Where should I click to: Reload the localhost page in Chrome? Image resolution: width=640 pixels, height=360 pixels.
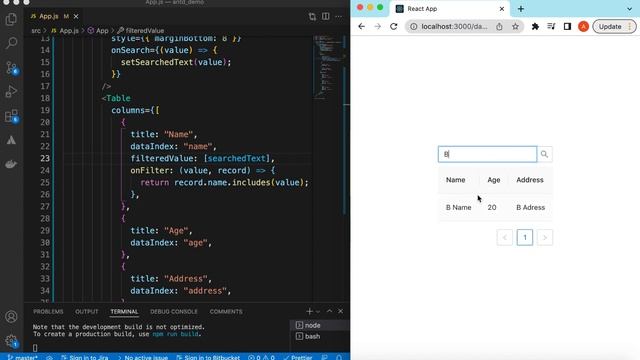tap(393, 27)
